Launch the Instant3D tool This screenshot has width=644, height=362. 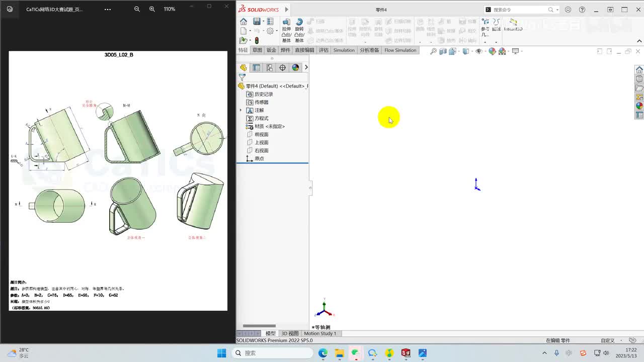click(x=513, y=25)
